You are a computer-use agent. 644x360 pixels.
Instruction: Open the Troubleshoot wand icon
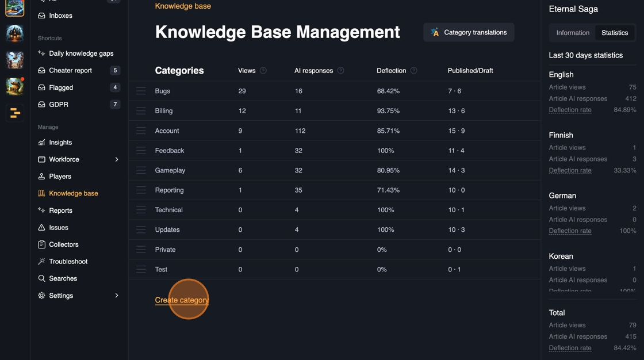coord(41,262)
